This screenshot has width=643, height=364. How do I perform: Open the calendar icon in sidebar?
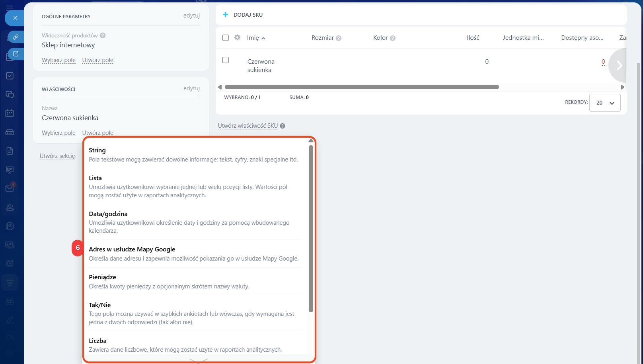10,113
